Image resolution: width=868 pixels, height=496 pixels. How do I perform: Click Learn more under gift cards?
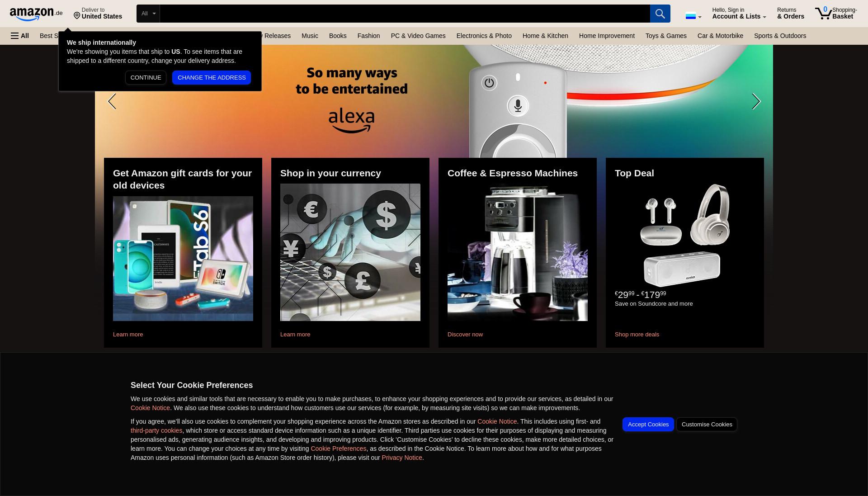[128, 335]
